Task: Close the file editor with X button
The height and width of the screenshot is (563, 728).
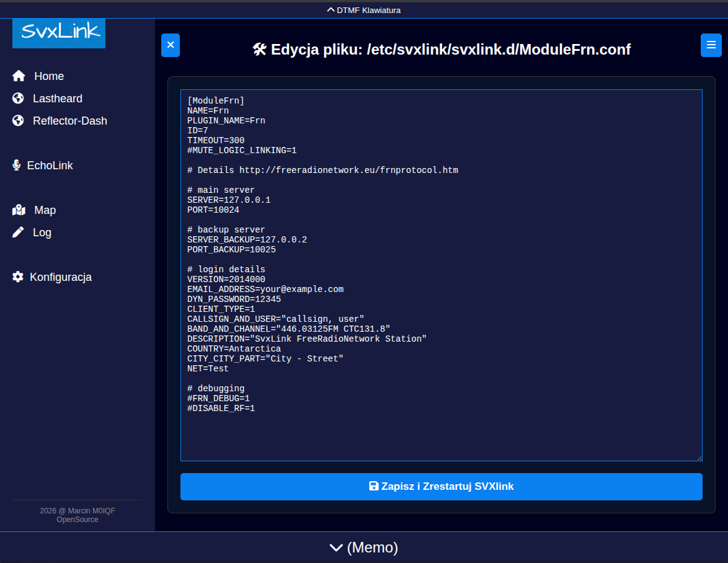Action: 171,45
